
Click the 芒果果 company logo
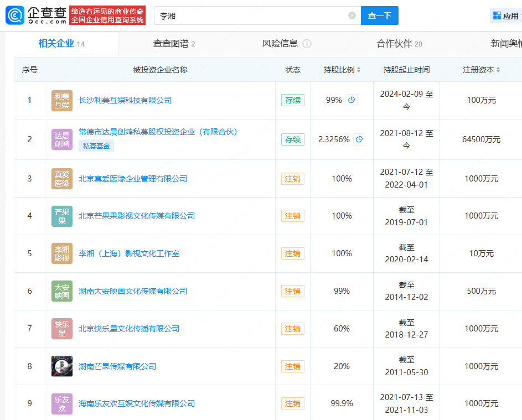(x=61, y=216)
